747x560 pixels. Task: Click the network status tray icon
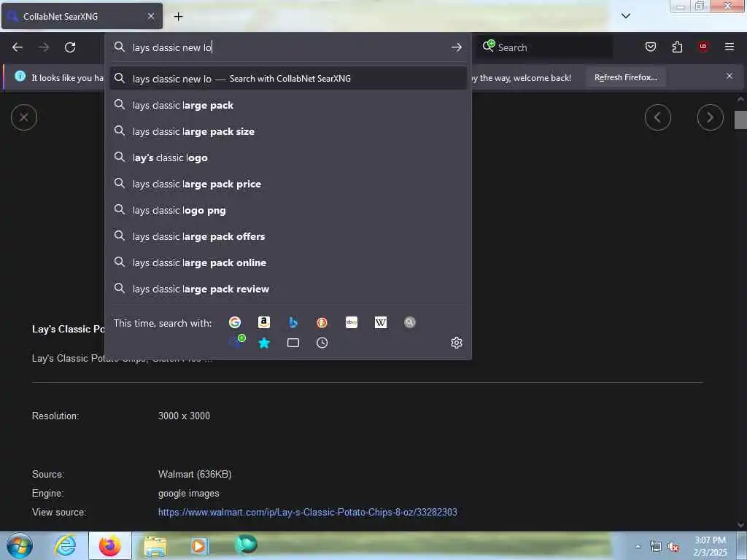[656, 547]
